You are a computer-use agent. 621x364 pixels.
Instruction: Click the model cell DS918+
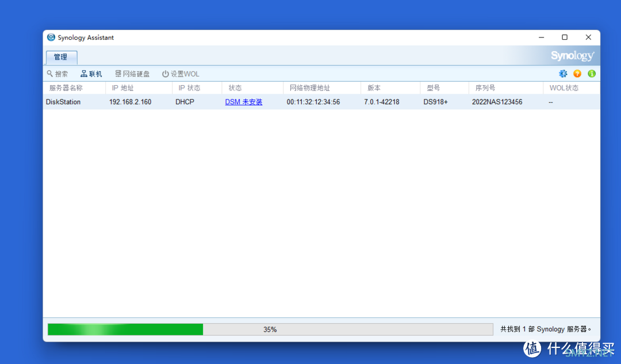coord(435,102)
